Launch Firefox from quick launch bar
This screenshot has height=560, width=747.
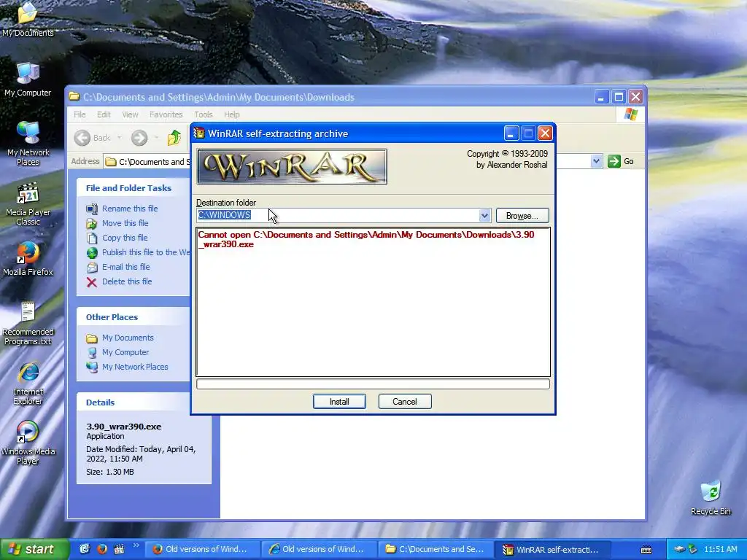(101, 549)
